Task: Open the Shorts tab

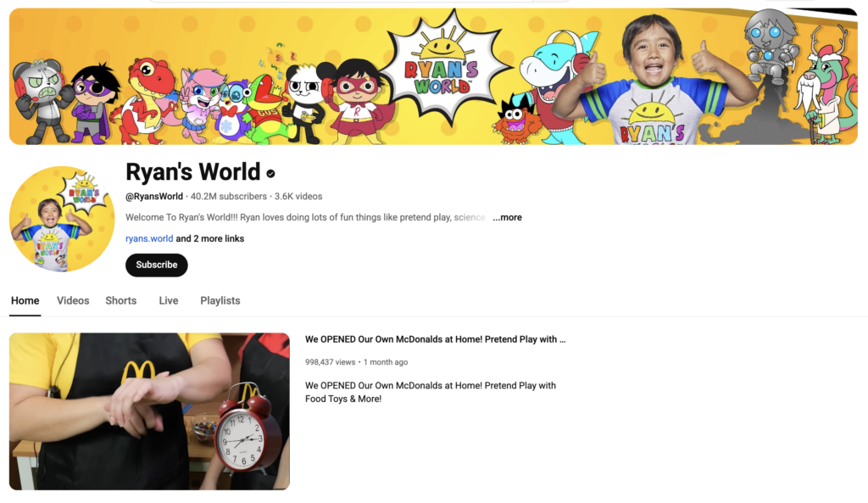Action: pyautogui.click(x=120, y=301)
